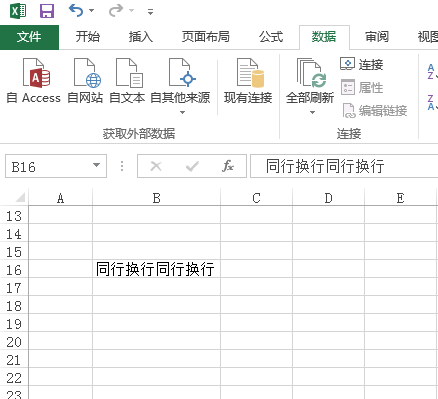Customize the Quick Access Toolbar
438x399 pixels.
point(151,12)
